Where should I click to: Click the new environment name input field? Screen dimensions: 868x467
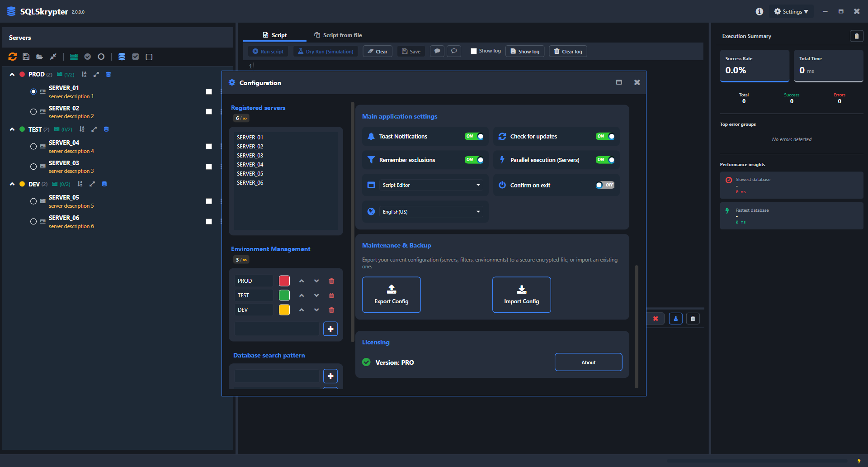pos(277,329)
